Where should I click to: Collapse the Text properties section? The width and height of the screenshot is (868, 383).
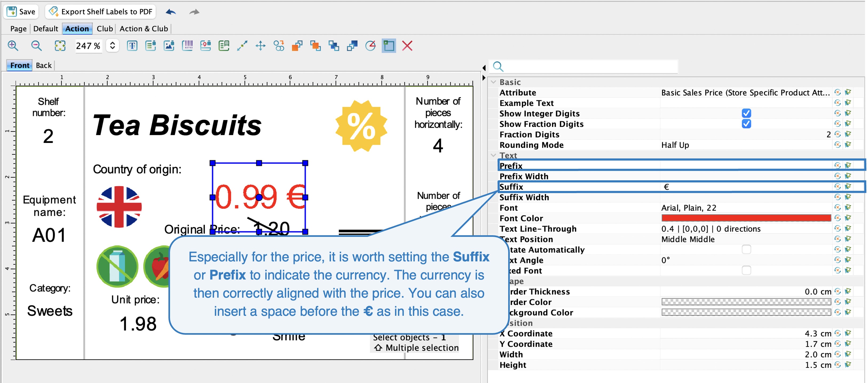494,155
